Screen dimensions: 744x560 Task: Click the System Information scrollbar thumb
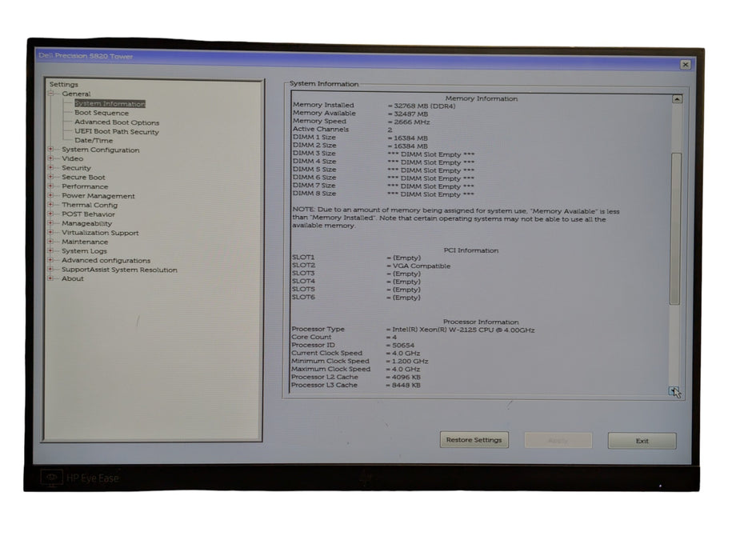coord(676,228)
